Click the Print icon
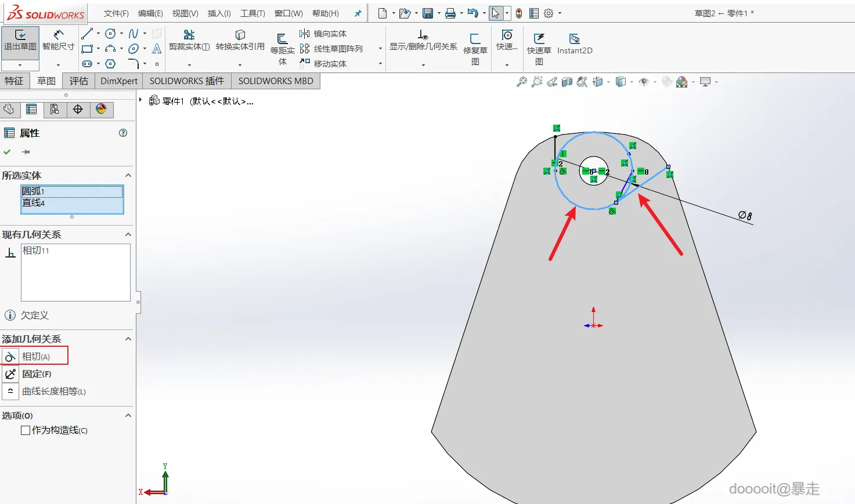This screenshot has width=855, height=504. point(450,13)
